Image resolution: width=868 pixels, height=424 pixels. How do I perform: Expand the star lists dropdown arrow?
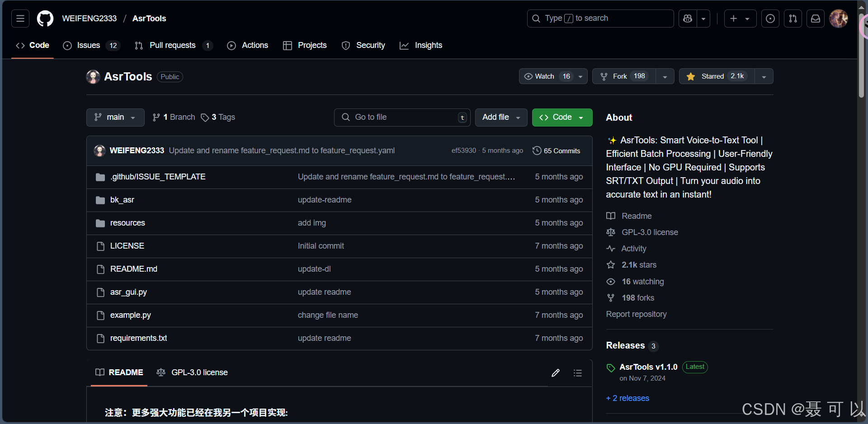[x=764, y=76]
